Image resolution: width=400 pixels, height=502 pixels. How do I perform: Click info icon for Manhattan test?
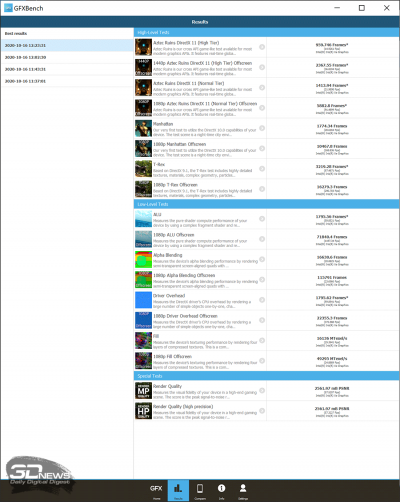(262, 128)
